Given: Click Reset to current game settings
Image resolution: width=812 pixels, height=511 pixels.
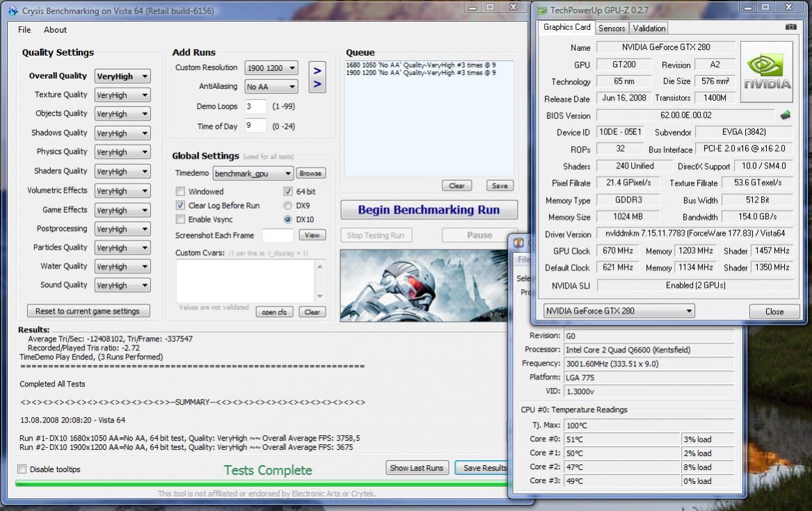Looking at the screenshot, I should [x=88, y=311].
